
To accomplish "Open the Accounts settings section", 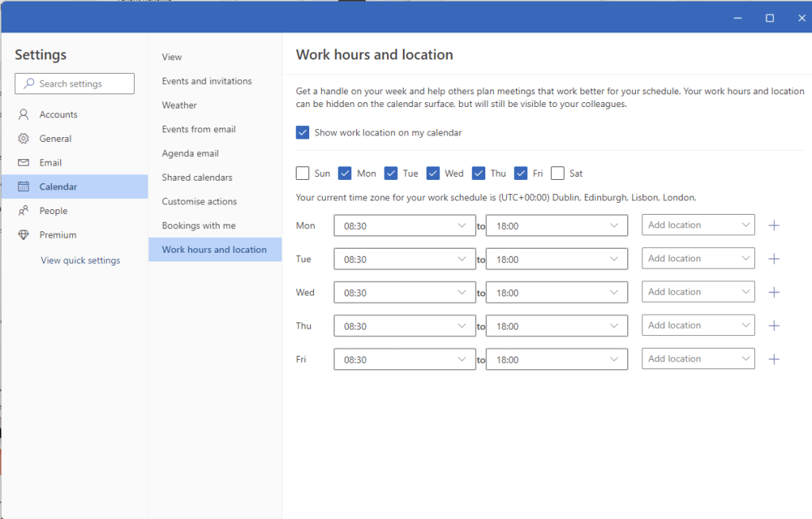I will pos(54,114).
